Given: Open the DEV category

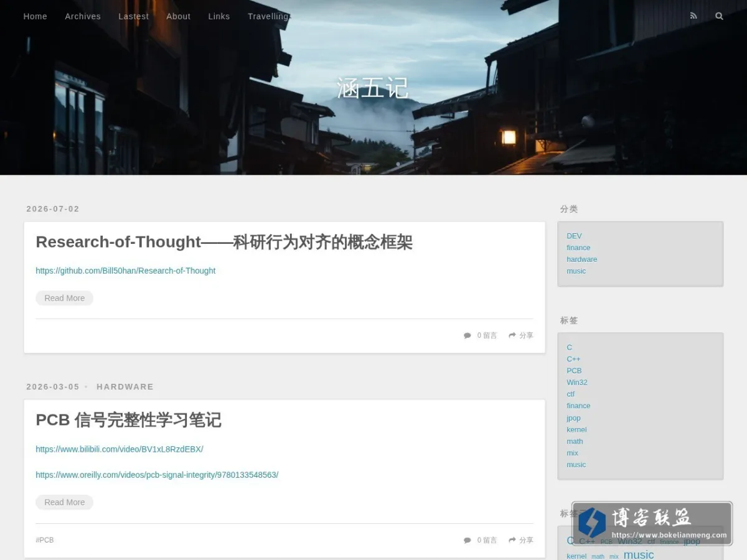Looking at the screenshot, I should (x=574, y=236).
